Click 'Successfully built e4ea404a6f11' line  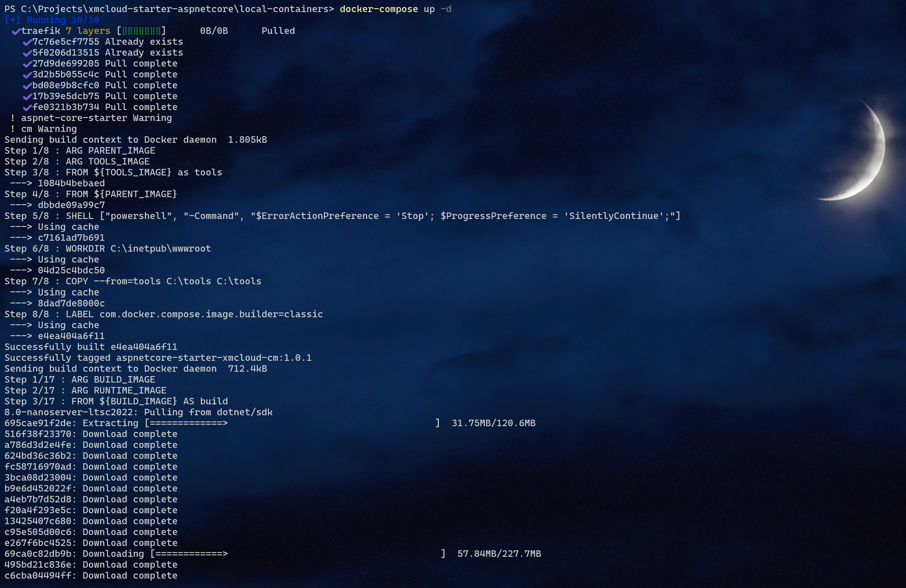[91, 347]
